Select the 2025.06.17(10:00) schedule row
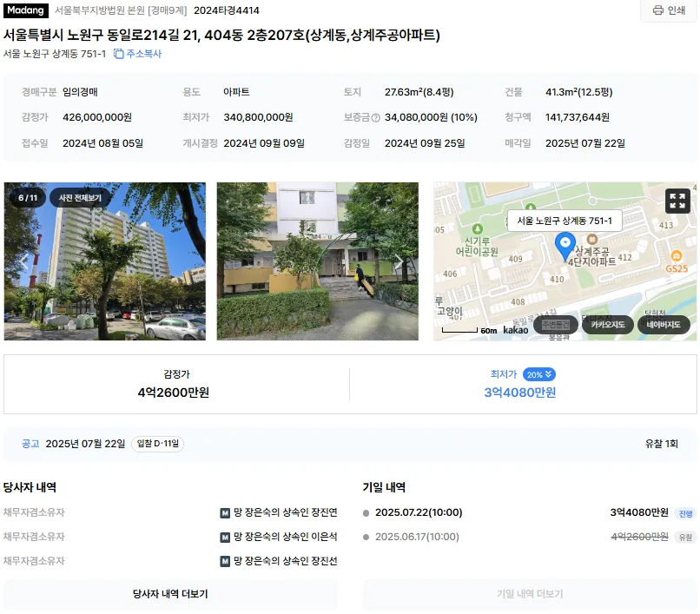This screenshot has width=700, height=614. (530, 537)
